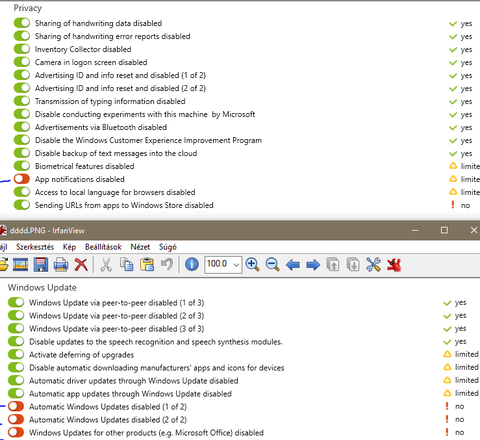The height and width of the screenshot is (440, 480).
Task: Open the Beállítások menu
Action: (103, 247)
